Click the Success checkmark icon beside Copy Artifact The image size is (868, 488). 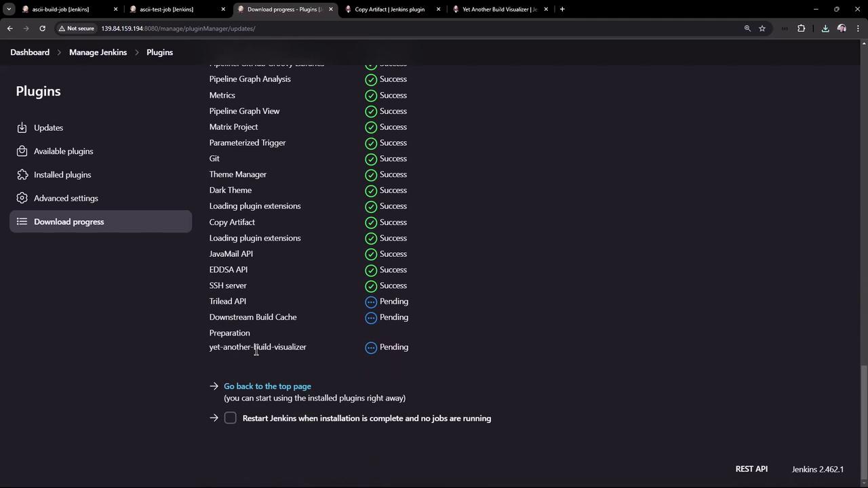[371, 222]
